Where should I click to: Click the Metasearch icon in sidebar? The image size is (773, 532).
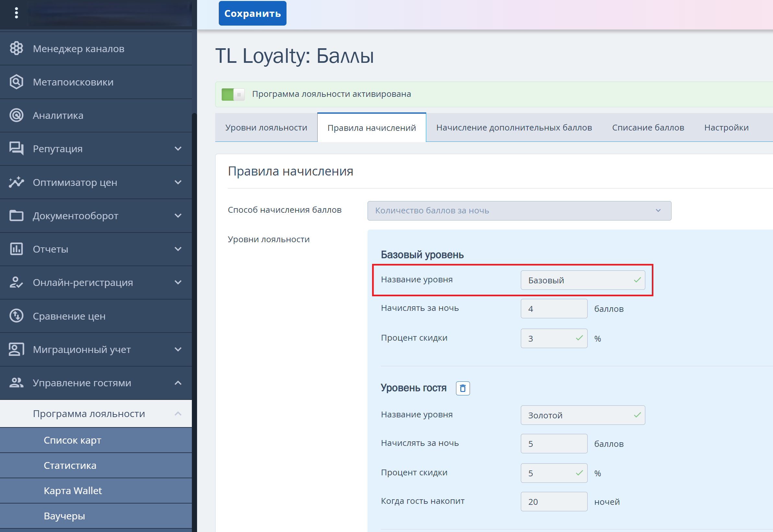pos(16,82)
